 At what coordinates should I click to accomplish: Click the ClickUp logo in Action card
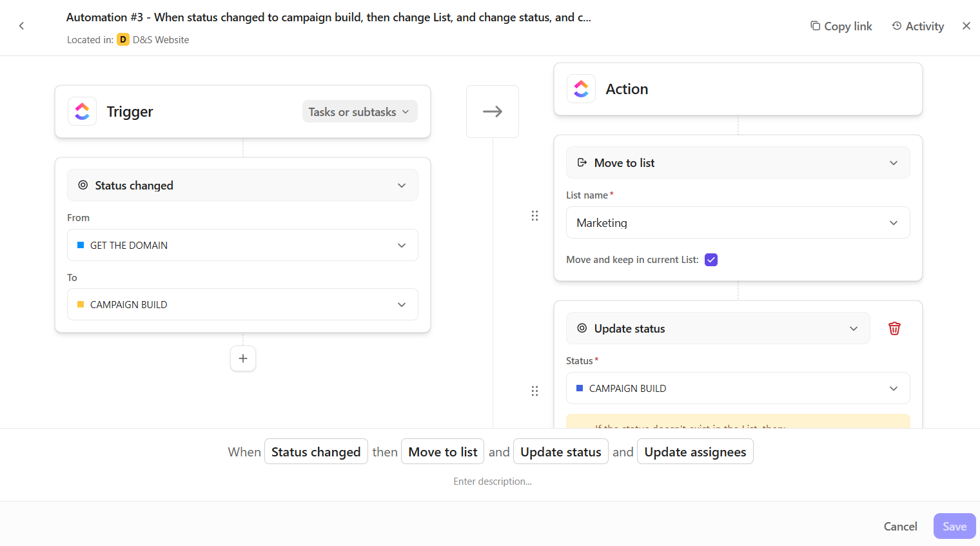point(582,89)
